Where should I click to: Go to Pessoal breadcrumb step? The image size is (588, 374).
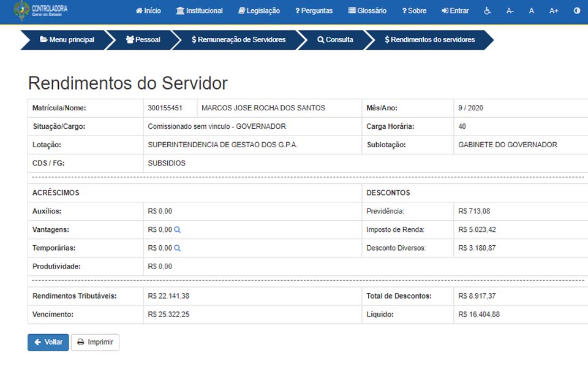tap(143, 40)
